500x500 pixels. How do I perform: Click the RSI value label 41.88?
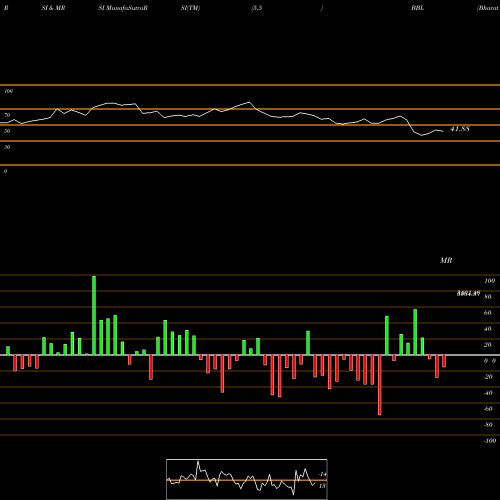(460, 129)
